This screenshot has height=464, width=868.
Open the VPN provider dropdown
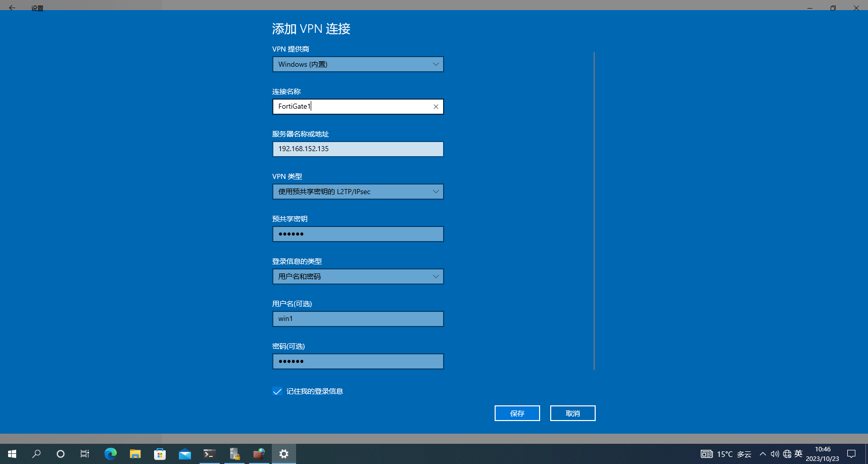click(x=358, y=64)
